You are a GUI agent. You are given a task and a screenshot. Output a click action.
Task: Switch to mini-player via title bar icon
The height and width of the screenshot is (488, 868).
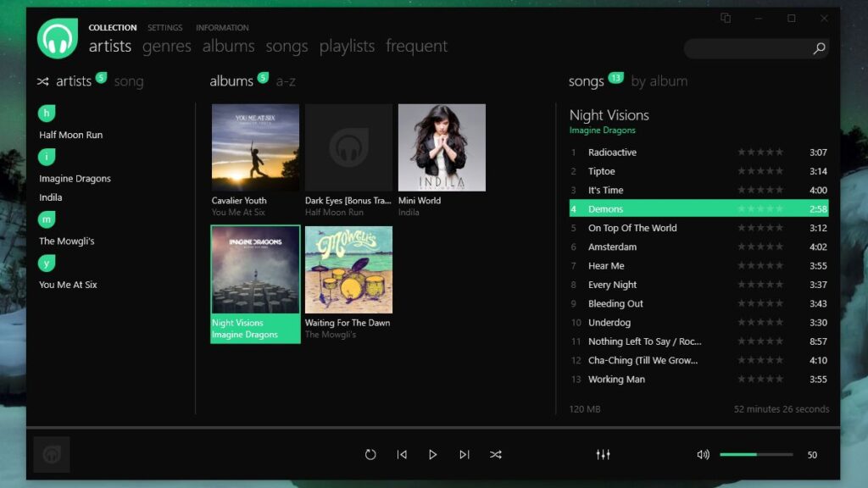pyautogui.click(x=726, y=17)
